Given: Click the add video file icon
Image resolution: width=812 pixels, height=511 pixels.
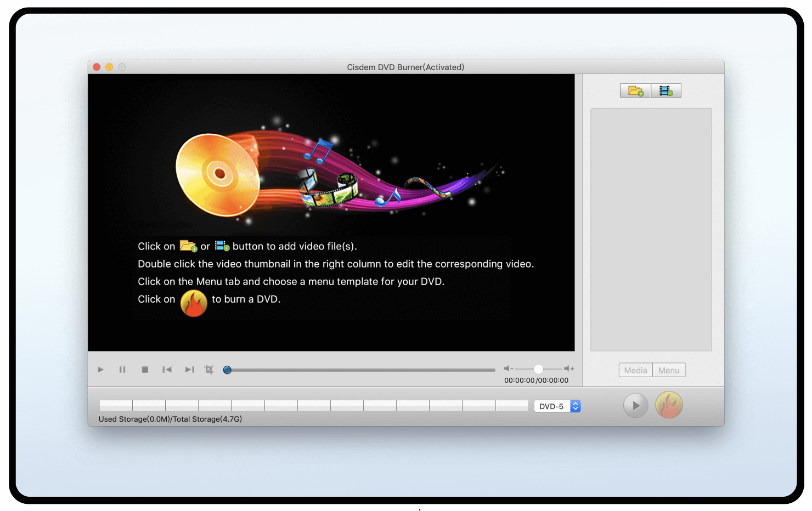Looking at the screenshot, I should point(666,91).
